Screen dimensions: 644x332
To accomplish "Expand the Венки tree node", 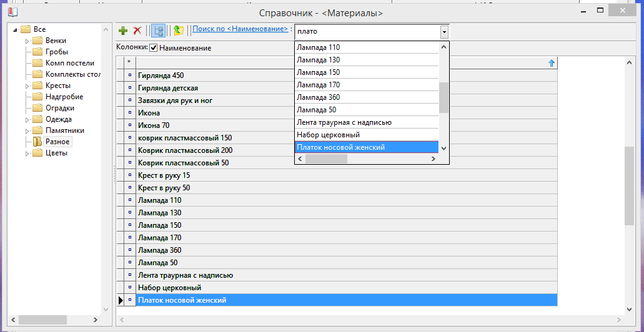I will click(27, 41).
